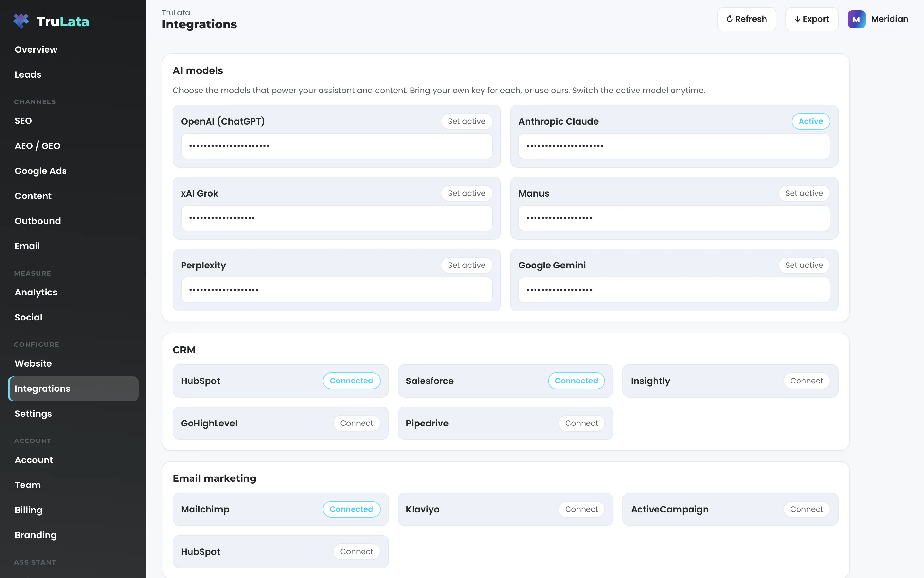Focus the Google Gemini API key field

(x=674, y=290)
